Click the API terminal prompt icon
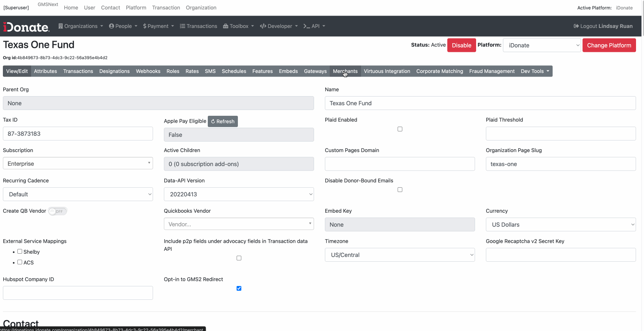Image resolution: width=644 pixels, height=331 pixels. [306, 26]
